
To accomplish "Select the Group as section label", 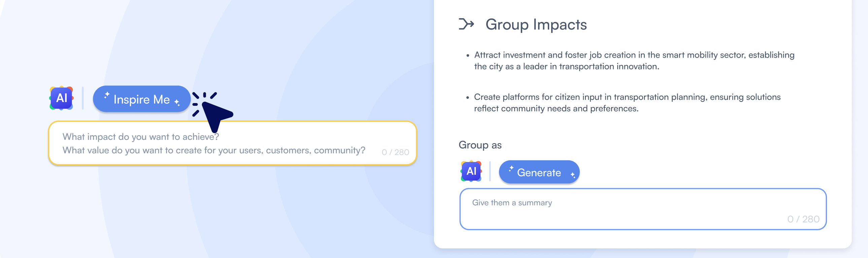I will [480, 145].
